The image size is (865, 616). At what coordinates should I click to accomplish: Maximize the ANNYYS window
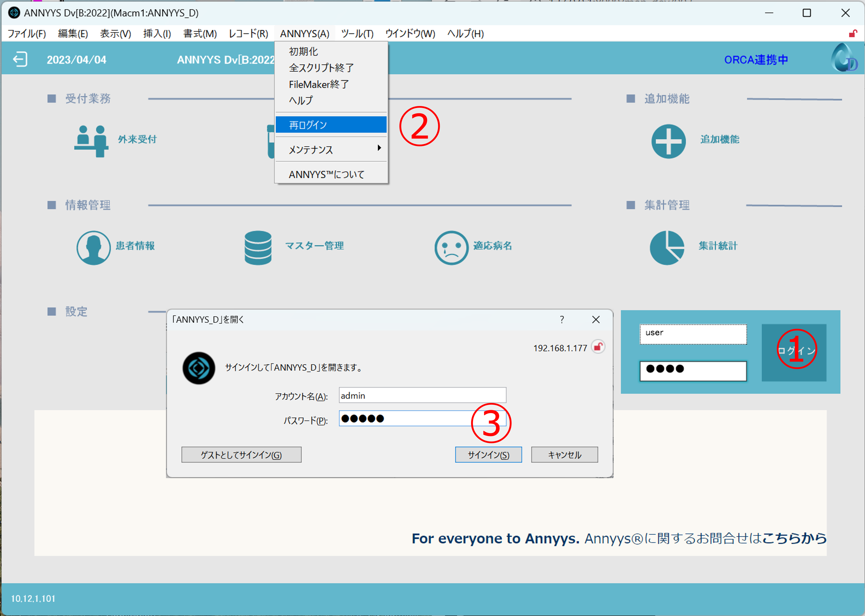(x=807, y=13)
